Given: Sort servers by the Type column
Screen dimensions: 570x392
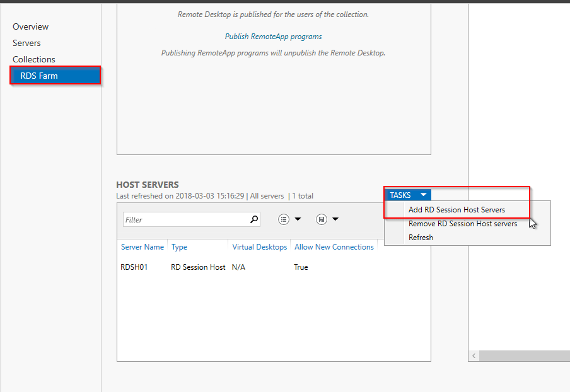Looking at the screenshot, I should 179,246.
